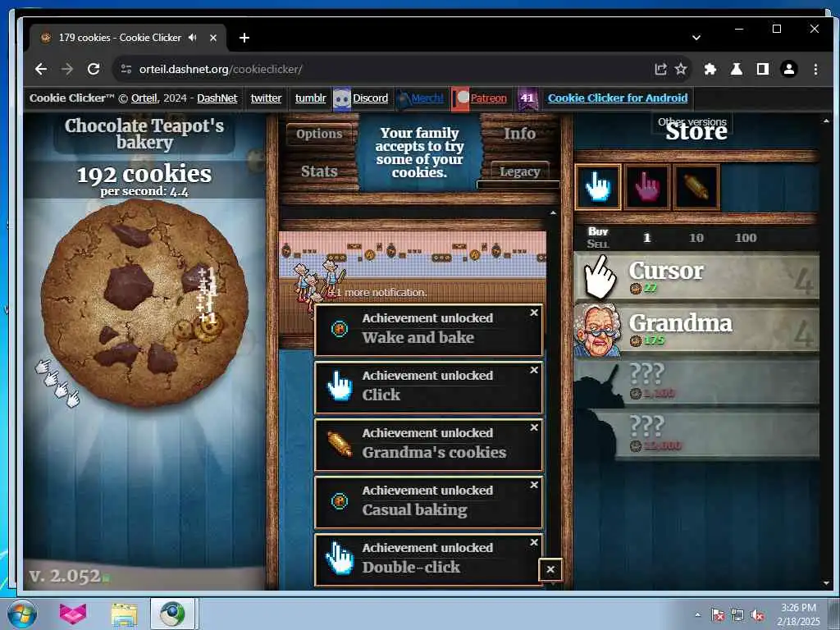This screenshot has width=840, height=630.
Task: Select the locked building costing 12,000
Action: tap(696, 434)
